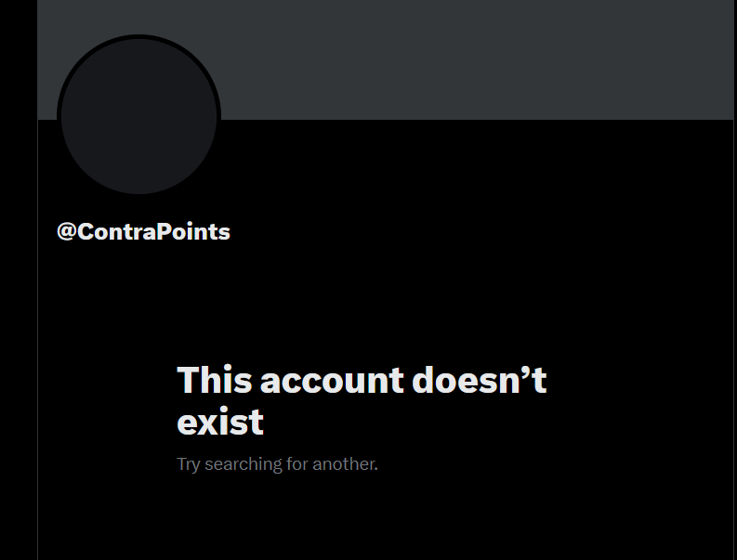
Task: Click the word "Try" in the gray subtext
Action: coord(189,464)
